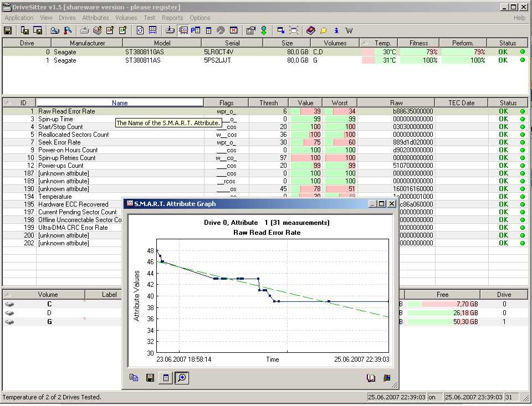Viewport: 532px width, 406px height.
Task: Select the Spin-up Time attribute row
Action: click(x=265, y=119)
